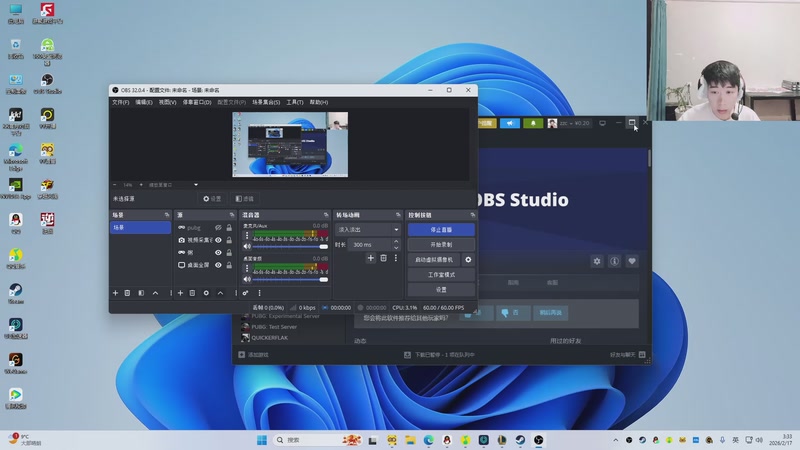The image size is (800, 450).
Task: Add a new source with the plus icon
Action: point(180,293)
